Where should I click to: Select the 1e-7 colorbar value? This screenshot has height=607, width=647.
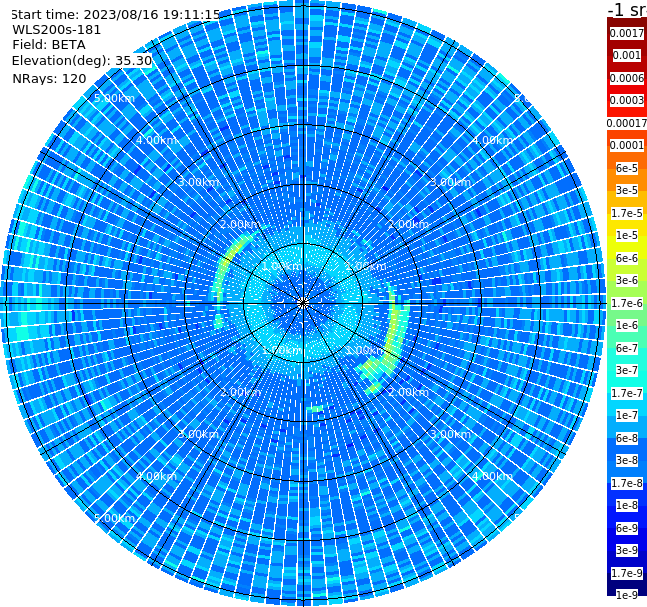click(x=627, y=415)
